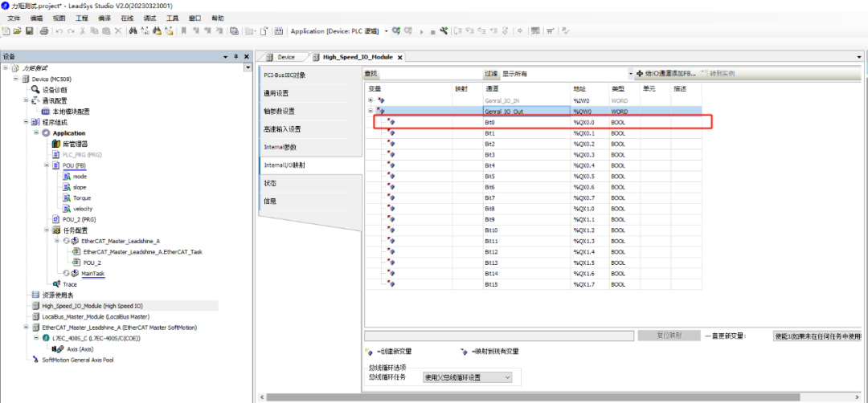
Task: Click the 给IO通道添加FB button text
Action: 670,74
